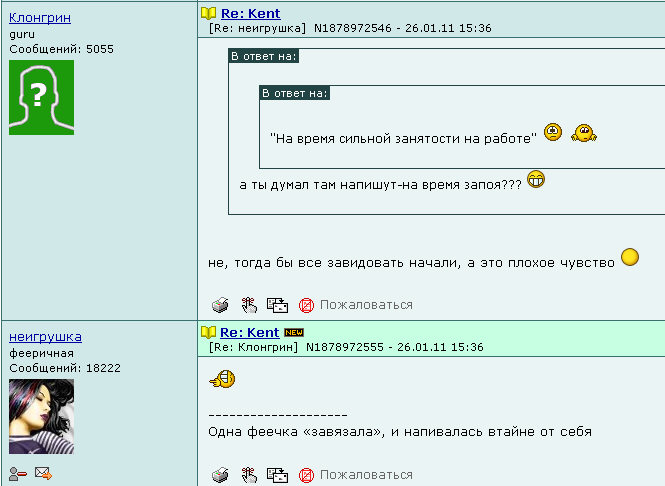Click red complaint icon in неигрушка's post
Viewport: 665px width, 486px height.
(x=306, y=475)
